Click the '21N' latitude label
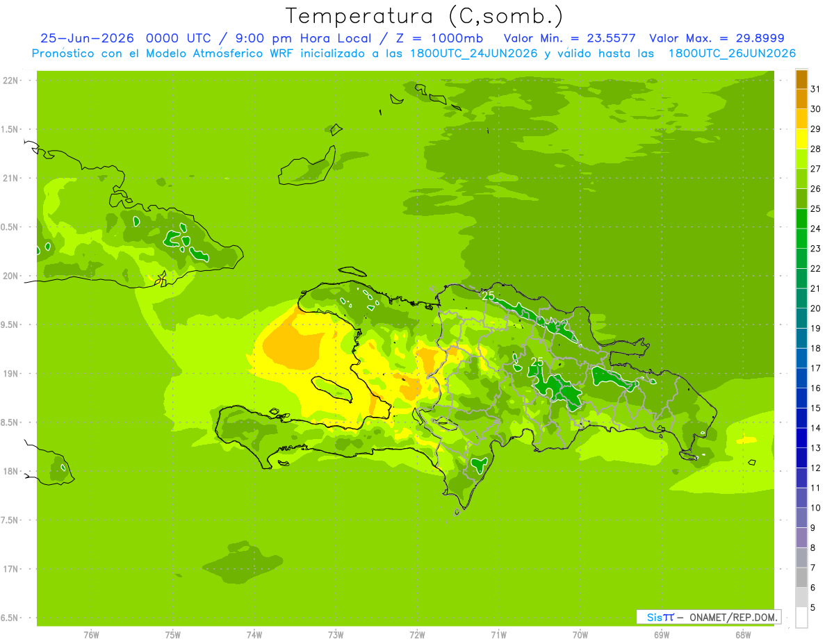 [x=12, y=178]
